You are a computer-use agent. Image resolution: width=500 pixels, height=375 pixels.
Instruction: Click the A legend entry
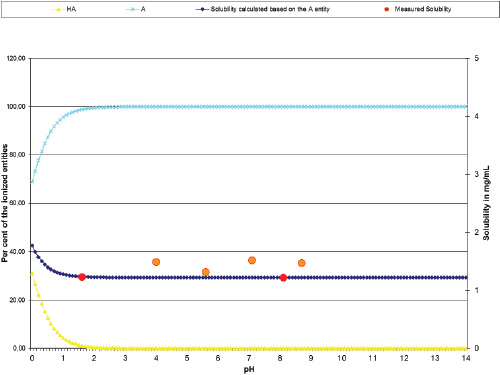click(x=136, y=9)
